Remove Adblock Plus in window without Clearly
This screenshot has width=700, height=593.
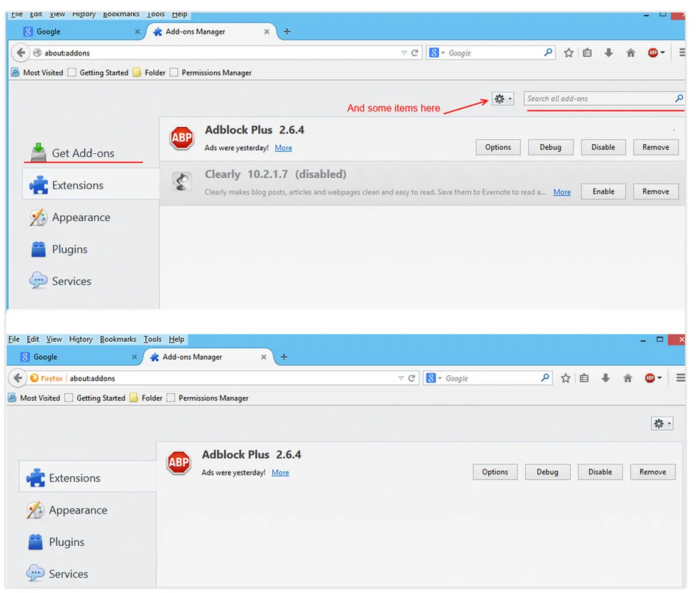click(x=653, y=472)
